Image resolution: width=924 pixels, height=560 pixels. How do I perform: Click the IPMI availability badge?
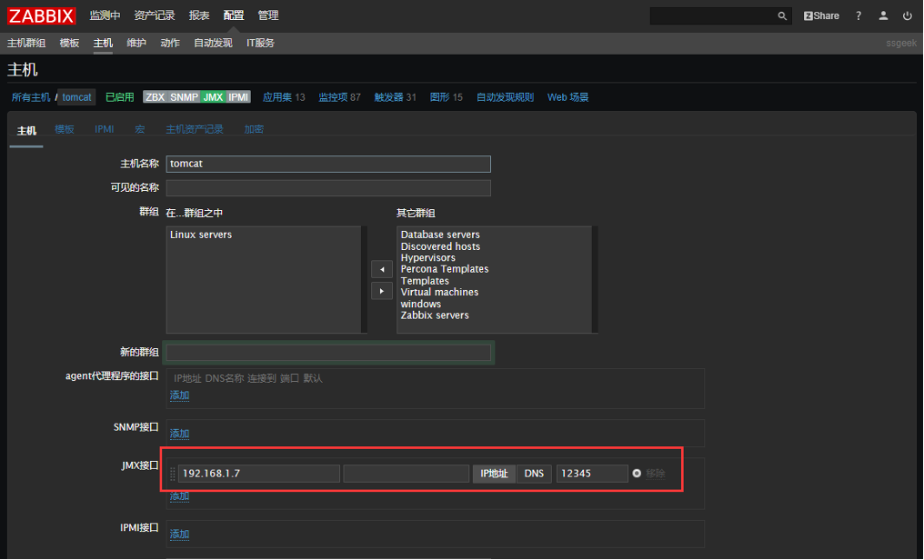pyautogui.click(x=238, y=97)
